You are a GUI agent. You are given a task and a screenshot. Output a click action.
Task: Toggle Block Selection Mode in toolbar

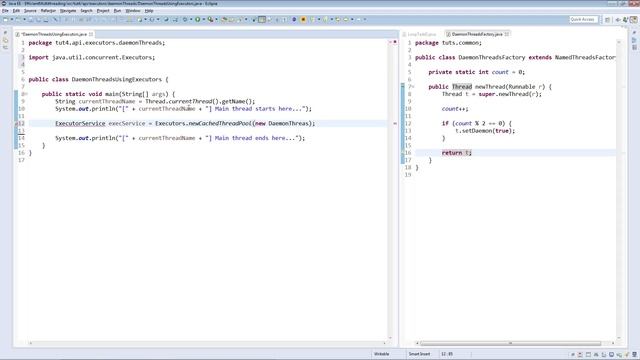tap(262, 19)
